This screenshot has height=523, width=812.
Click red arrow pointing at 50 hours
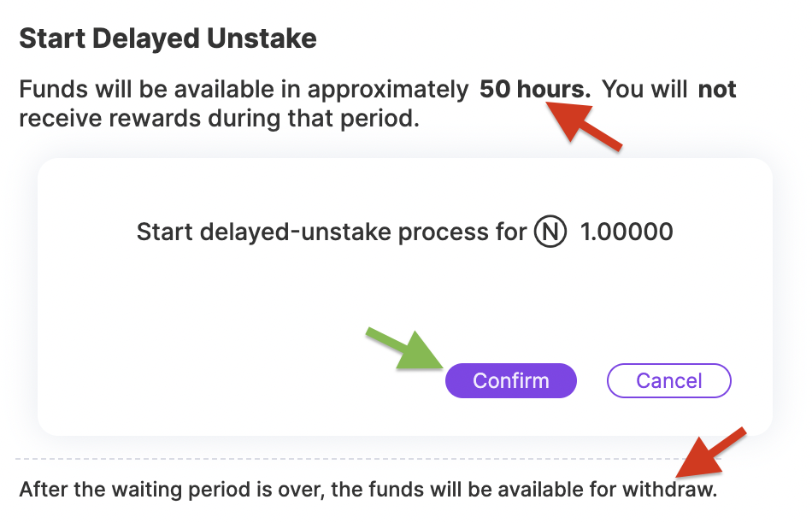583,124
